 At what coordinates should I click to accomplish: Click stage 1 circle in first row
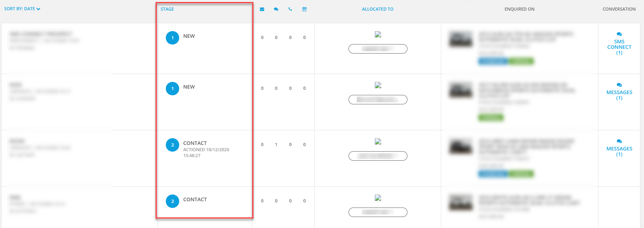click(172, 38)
